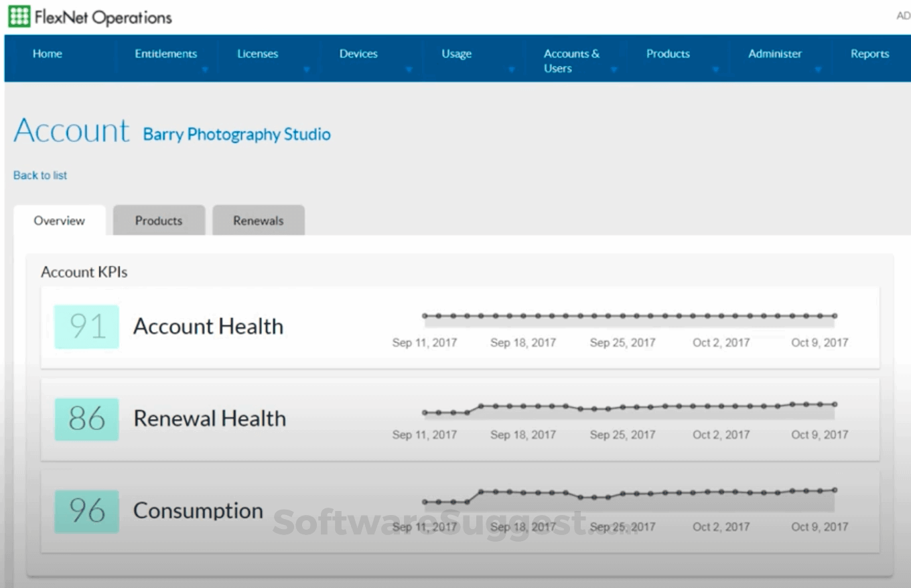
Task: Open the Administer dropdown arrow
Action: (x=819, y=69)
